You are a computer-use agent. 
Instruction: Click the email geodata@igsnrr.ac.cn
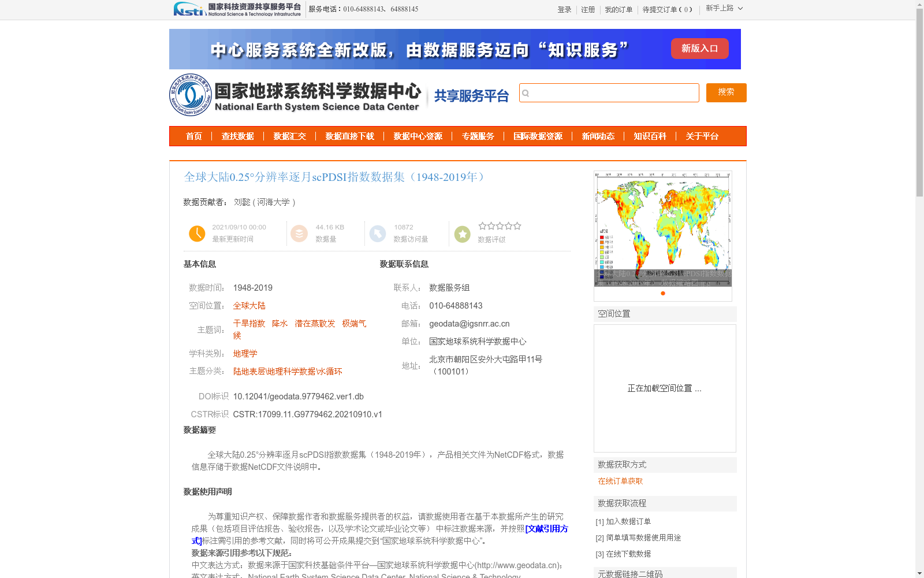[x=470, y=324]
